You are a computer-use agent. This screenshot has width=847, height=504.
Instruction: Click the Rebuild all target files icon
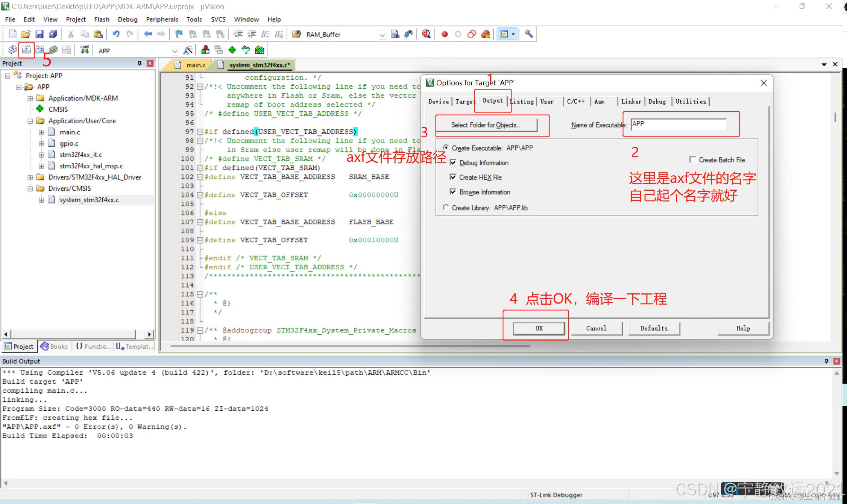tap(39, 50)
